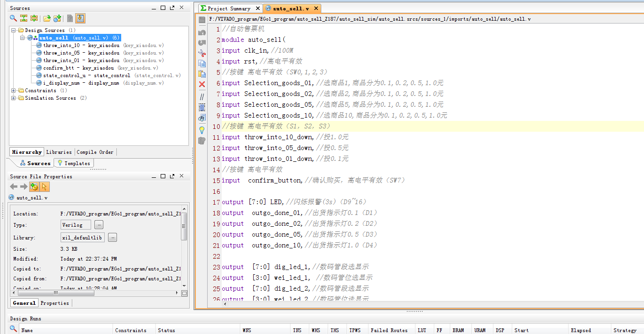Click the search magnifier in the Sources toolbar
Screen dimensions: 644x334
click(x=14, y=18)
